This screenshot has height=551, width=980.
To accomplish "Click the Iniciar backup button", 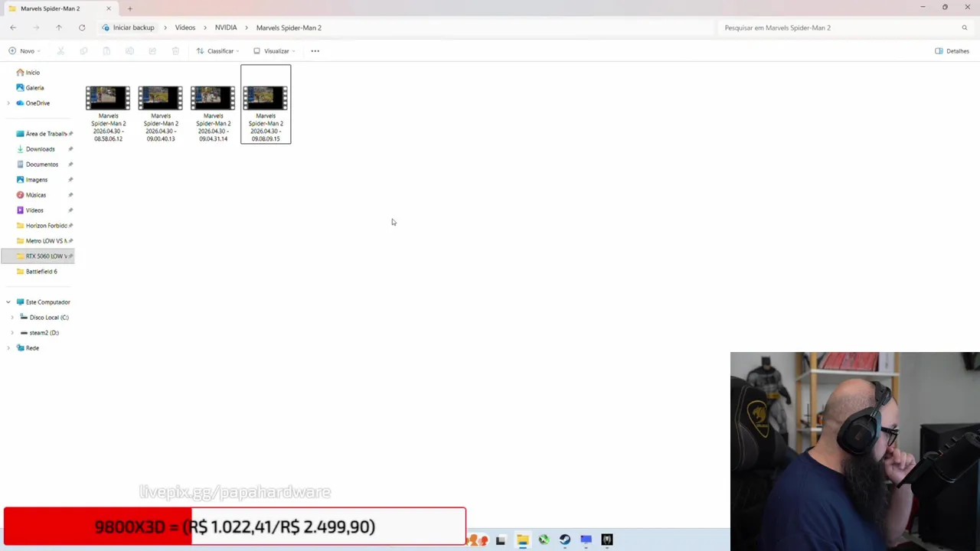I will [x=129, y=28].
